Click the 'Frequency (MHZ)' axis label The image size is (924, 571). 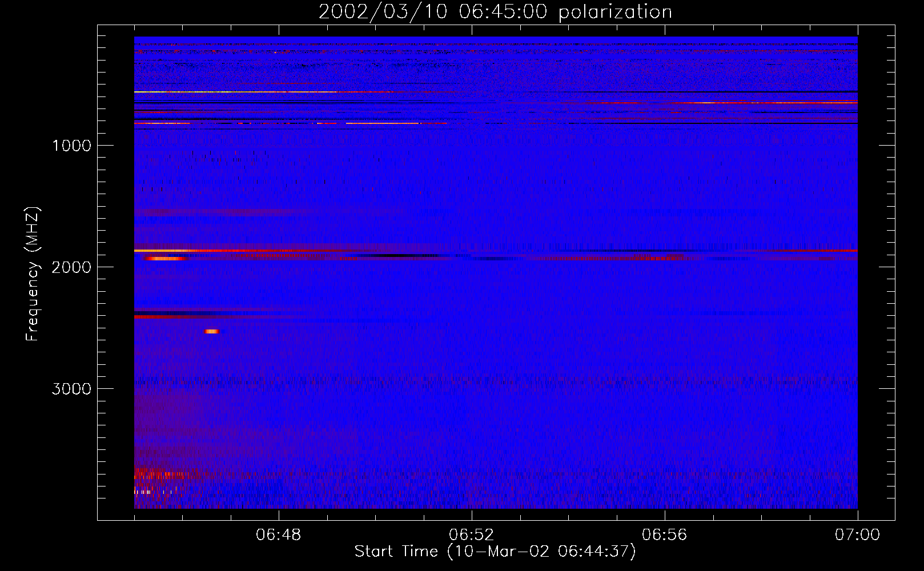point(33,274)
